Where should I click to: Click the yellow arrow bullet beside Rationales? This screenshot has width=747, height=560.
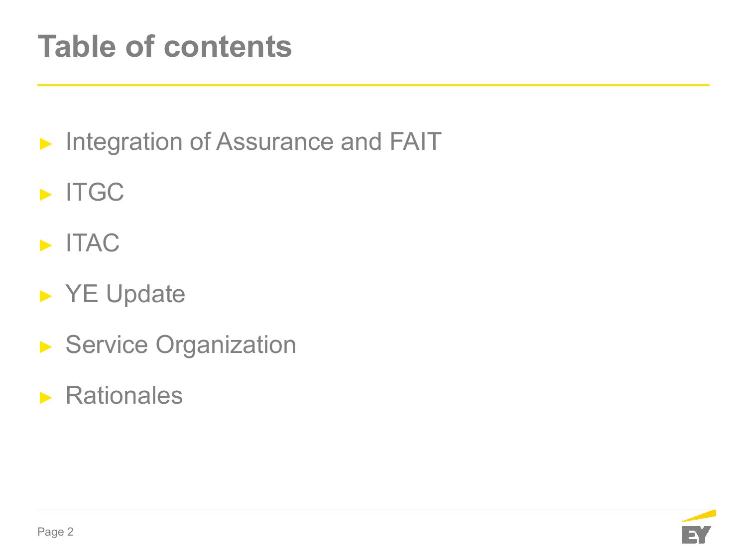coord(46,398)
